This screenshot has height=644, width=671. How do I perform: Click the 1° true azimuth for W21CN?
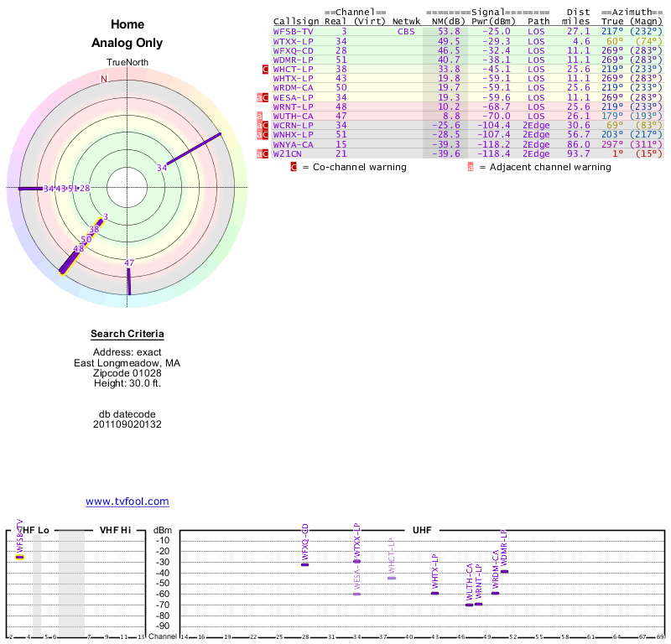coord(618,153)
